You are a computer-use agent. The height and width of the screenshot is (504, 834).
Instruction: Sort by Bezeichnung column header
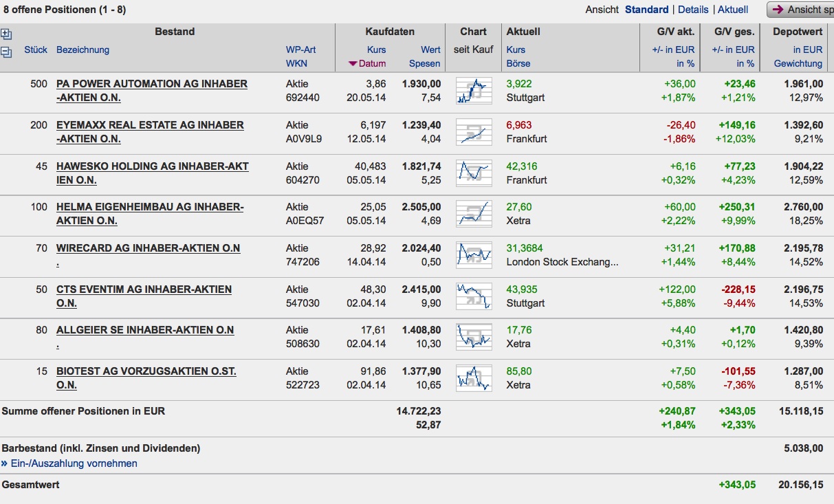point(83,50)
